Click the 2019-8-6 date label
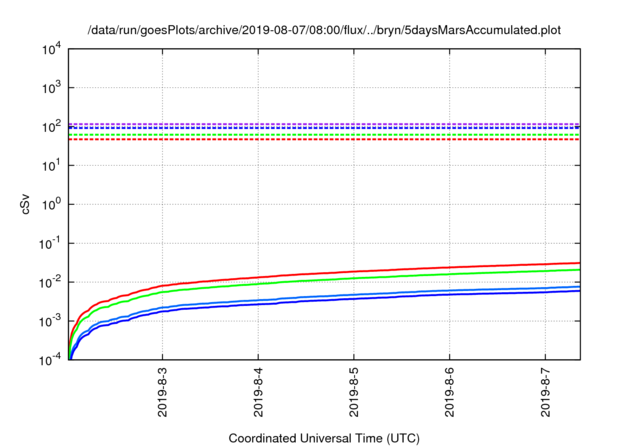This screenshot has height=448, width=640. (x=449, y=392)
